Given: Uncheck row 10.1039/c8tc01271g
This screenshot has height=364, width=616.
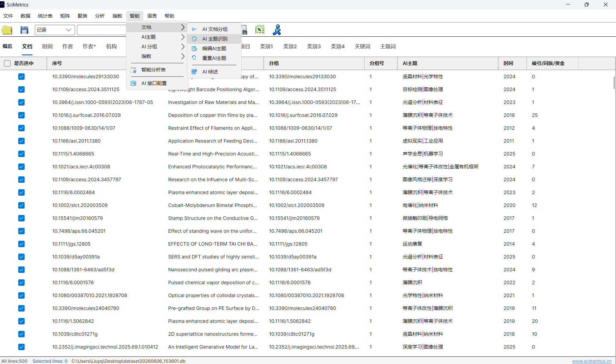Looking at the screenshot, I should pyautogui.click(x=22, y=334).
